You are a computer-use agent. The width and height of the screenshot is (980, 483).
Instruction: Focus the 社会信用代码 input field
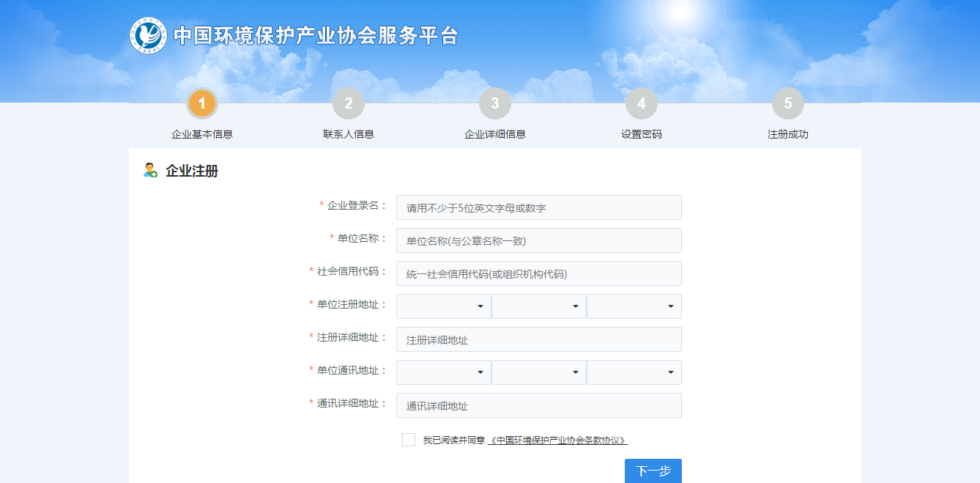[x=539, y=273]
